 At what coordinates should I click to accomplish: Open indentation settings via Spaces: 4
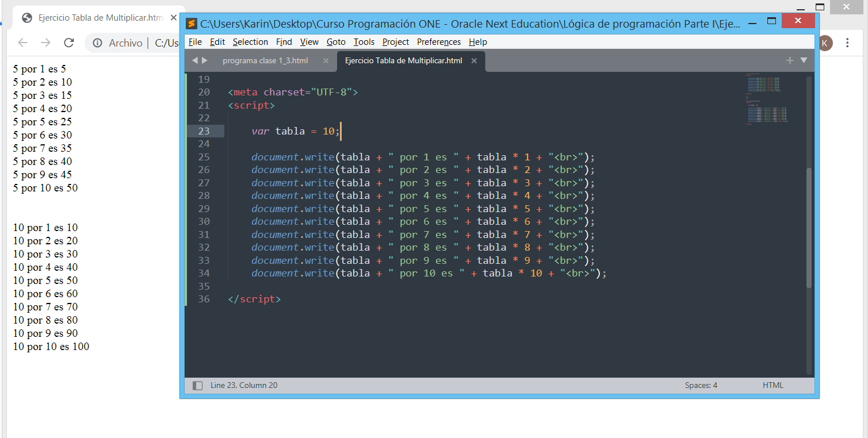tap(701, 385)
